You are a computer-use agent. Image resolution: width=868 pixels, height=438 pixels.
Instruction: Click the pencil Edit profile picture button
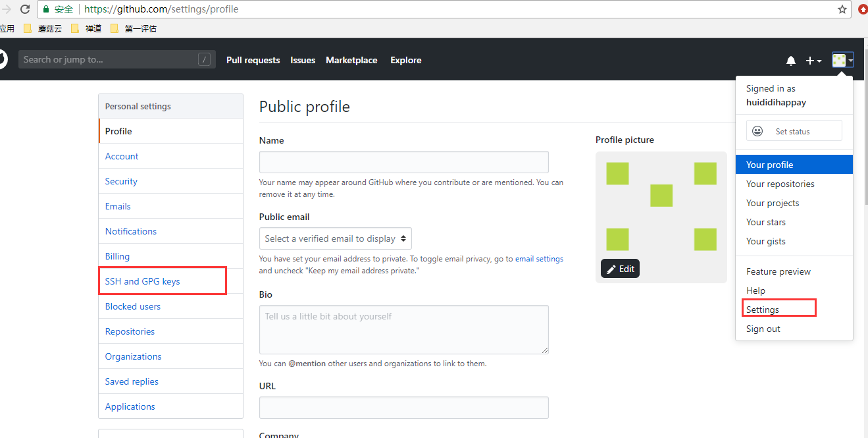[620, 269]
